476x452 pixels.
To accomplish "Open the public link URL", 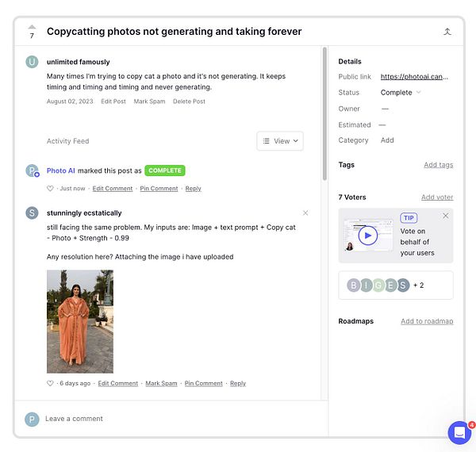I will [x=414, y=77].
